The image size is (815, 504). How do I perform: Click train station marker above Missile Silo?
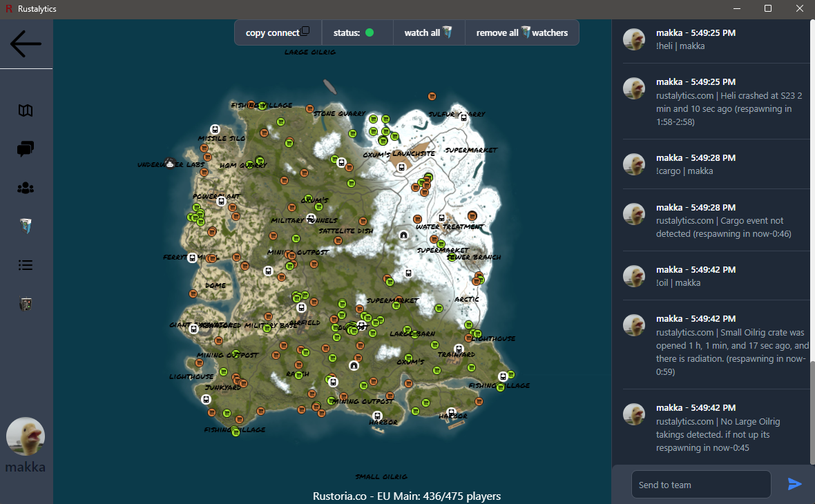[215, 129]
